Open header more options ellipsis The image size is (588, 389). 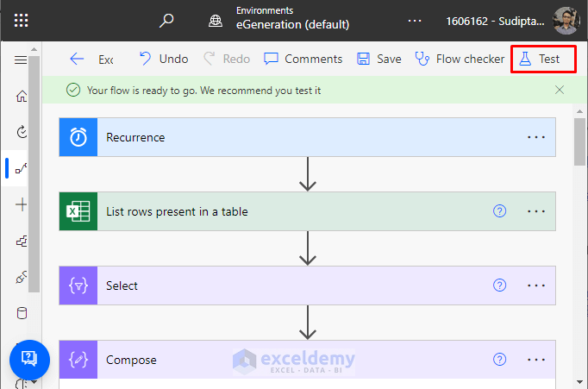tap(415, 21)
